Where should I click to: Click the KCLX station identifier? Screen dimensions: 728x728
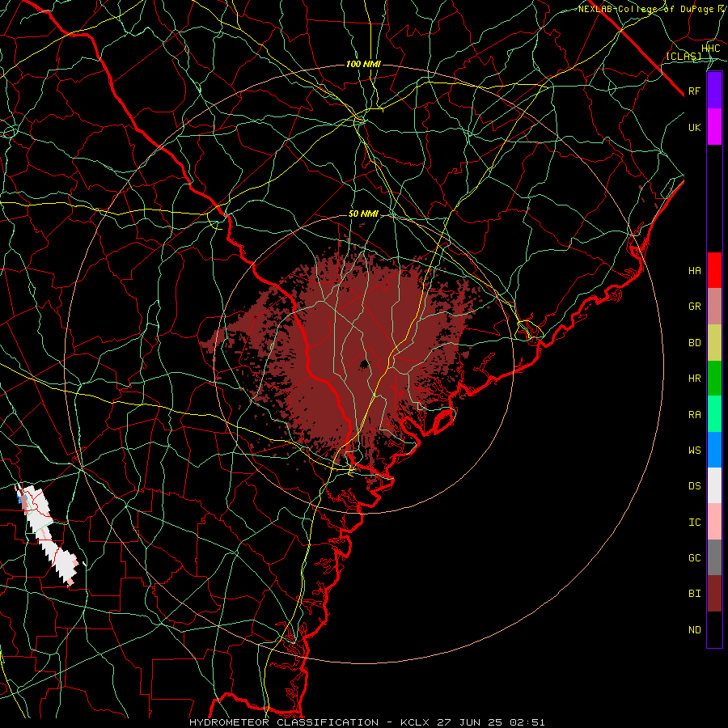click(x=415, y=722)
